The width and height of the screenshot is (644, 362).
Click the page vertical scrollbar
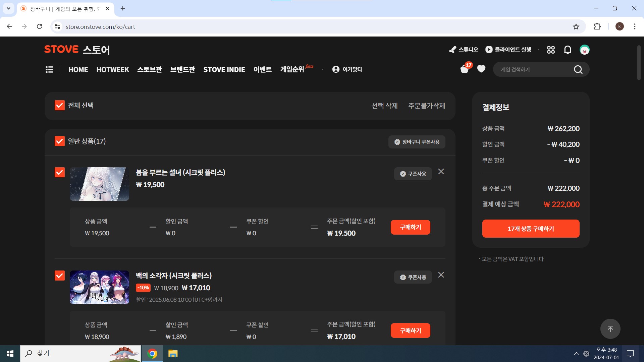coord(639,63)
